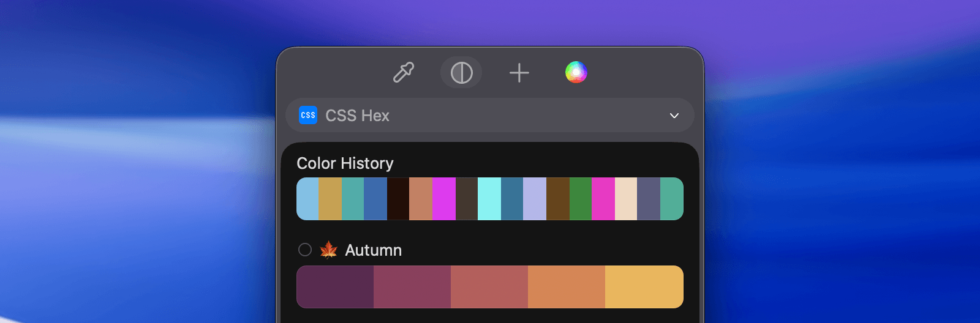The width and height of the screenshot is (980, 323).
Task: Select orange swatch in Autumn palette
Action: click(567, 287)
